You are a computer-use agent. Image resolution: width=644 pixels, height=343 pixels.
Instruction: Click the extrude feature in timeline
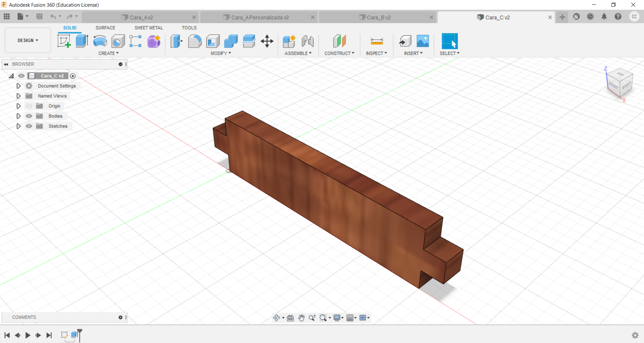pyautogui.click(x=74, y=335)
